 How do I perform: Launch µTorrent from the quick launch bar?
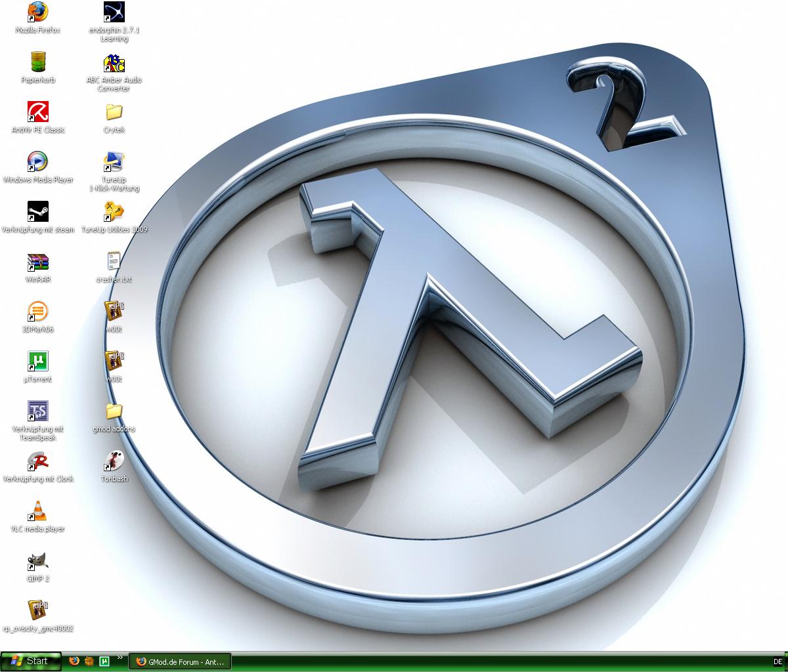pos(104,661)
